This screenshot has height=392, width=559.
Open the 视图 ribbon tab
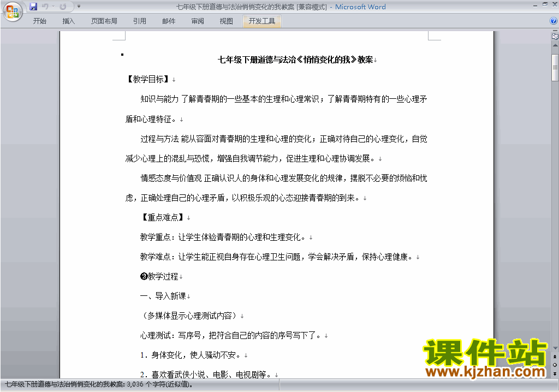pos(226,21)
